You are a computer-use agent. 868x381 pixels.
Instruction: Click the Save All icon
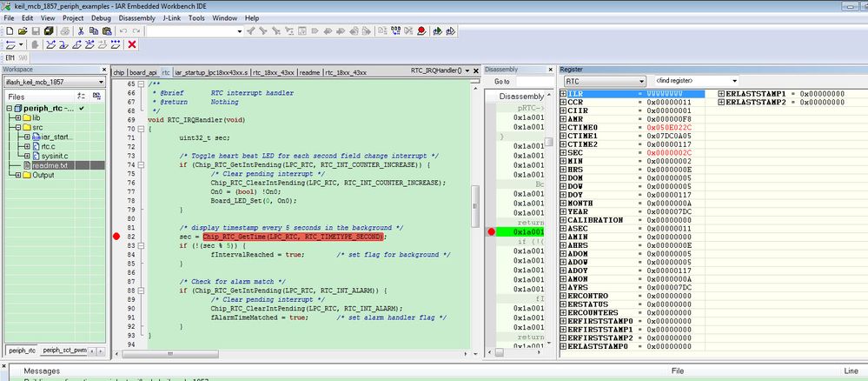49,31
